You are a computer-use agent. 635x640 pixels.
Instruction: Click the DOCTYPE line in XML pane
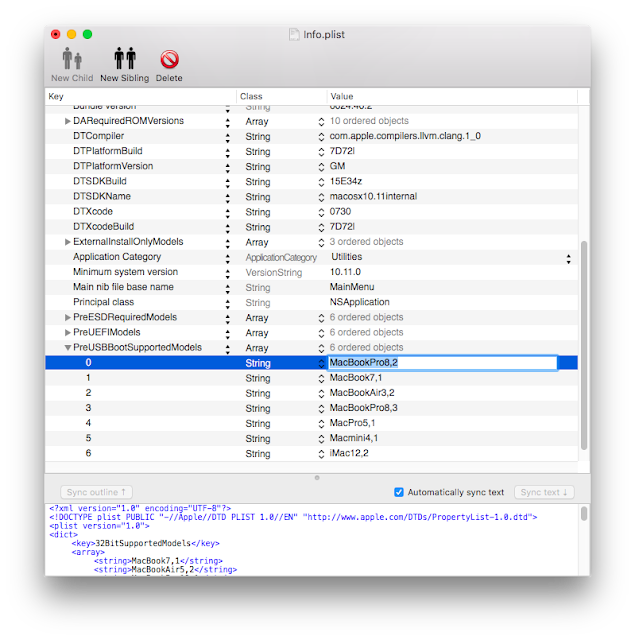pyautogui.click(x=293, y=517)
